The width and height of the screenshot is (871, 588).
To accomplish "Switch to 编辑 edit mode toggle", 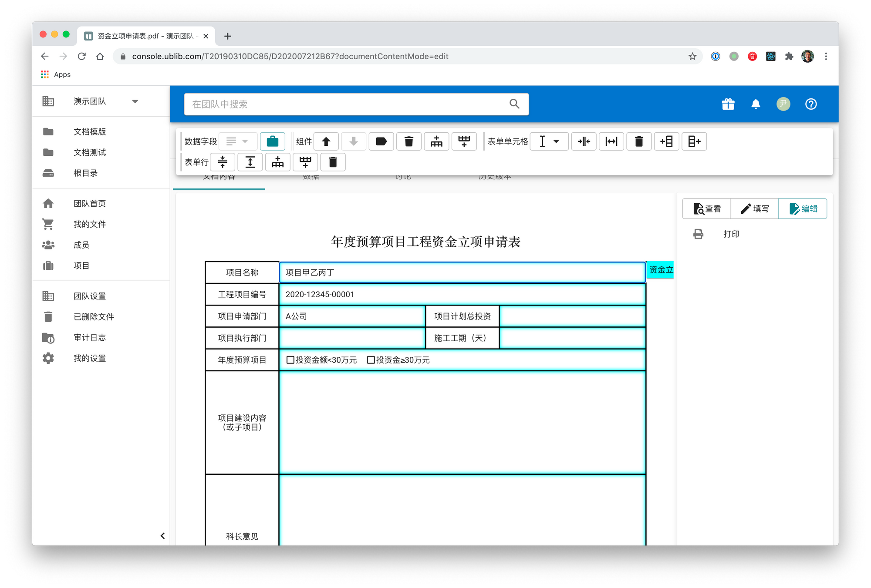I will (803, 209).
